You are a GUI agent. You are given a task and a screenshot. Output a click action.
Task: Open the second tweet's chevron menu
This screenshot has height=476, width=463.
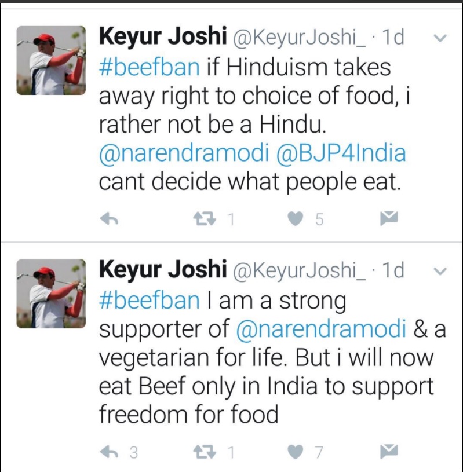(440, 272)
